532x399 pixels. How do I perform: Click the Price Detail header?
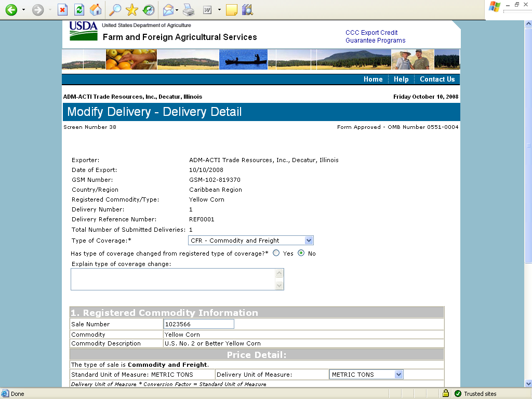[257, 355]
